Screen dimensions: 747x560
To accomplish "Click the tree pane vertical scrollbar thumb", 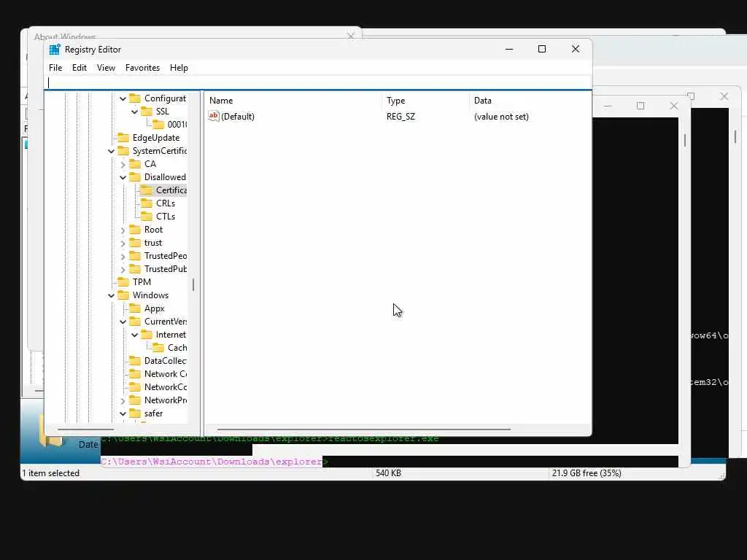I will coord(193,285).
